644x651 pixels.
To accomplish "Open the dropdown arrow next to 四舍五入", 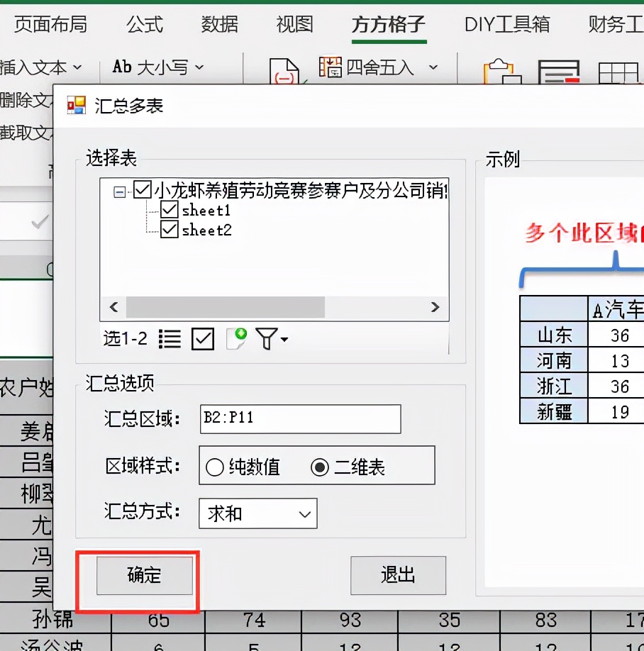I will (431, 67).
